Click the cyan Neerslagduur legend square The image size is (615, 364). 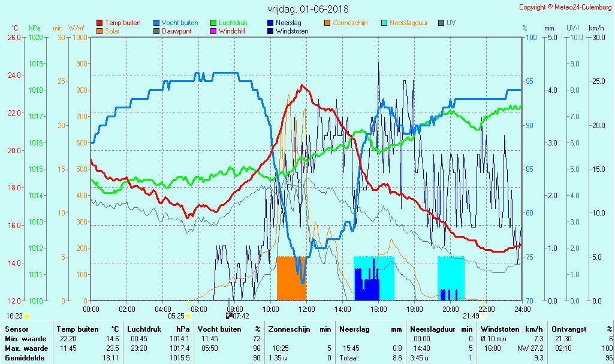(x=384, y=23)
